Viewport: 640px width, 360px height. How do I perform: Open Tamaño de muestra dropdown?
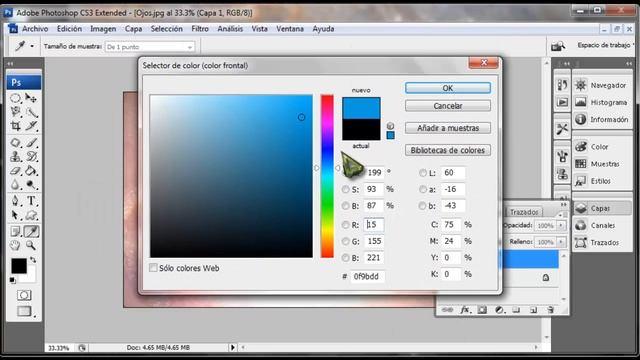click(x=150, y=47)
